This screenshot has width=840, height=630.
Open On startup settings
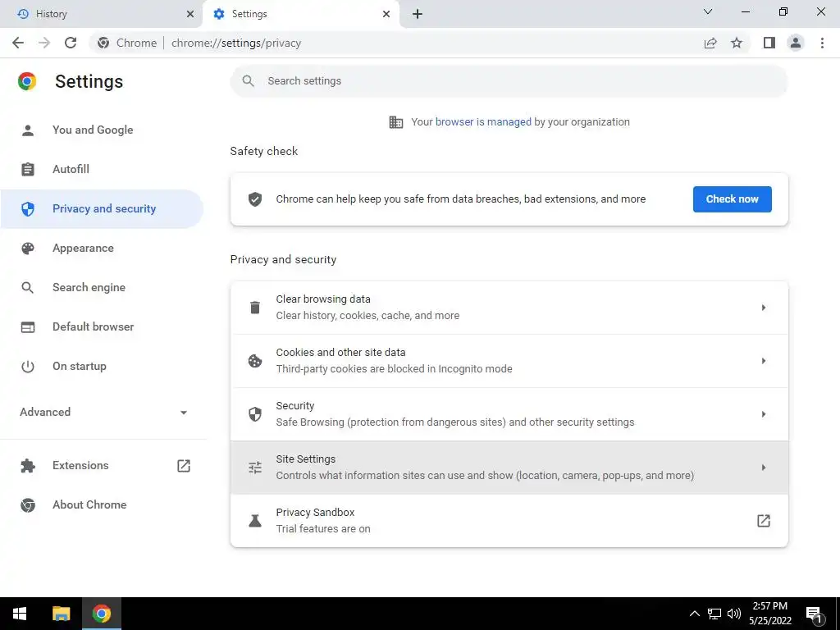[x=102, y=367]
